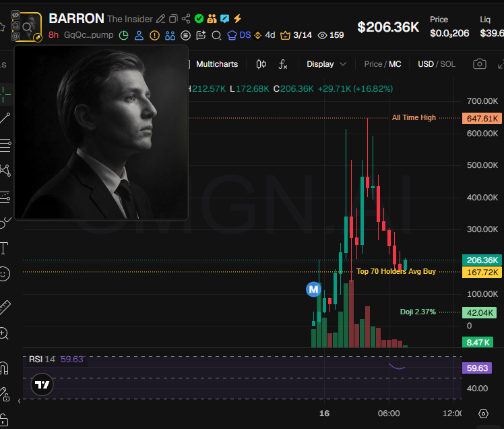The width and height of the screenshot is (504, 429).
Task: Click the blue M migration marker
Action: [x=313, y=289]
